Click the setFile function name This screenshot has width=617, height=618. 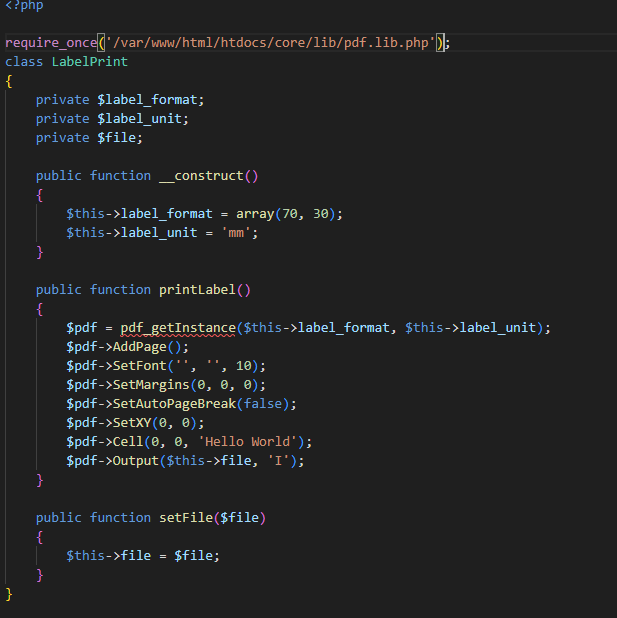pyautogui.click(x=186, y=517)
